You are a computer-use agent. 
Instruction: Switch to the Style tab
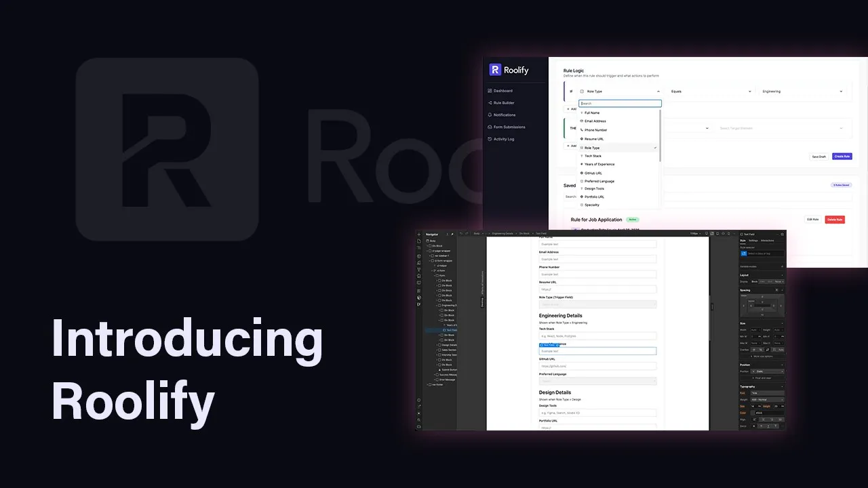click(743, 241)
